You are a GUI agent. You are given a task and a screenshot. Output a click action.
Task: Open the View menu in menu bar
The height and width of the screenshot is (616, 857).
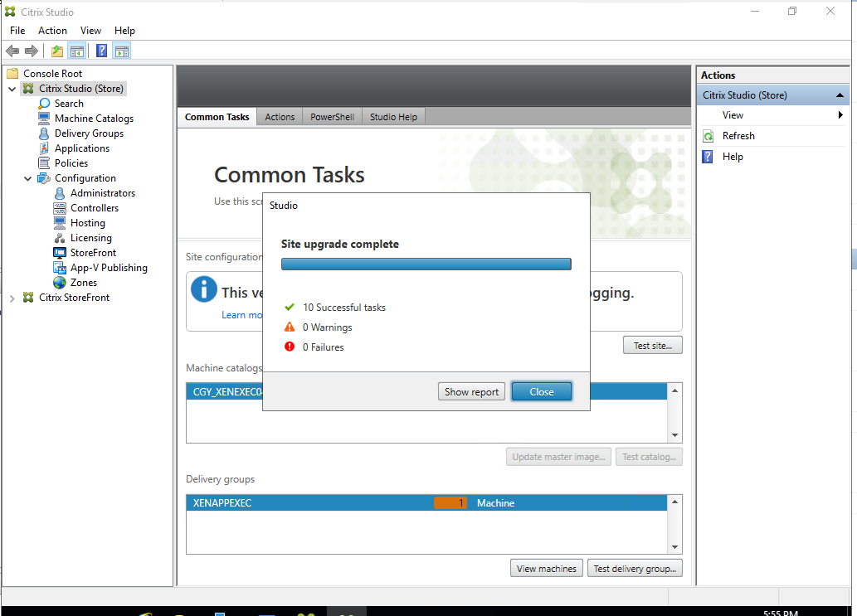point(90,31)
